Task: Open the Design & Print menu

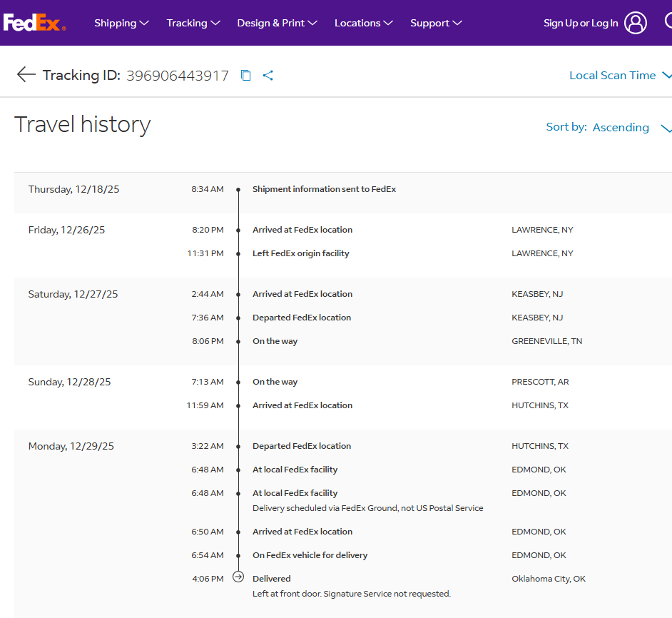Action: (277, 23)
